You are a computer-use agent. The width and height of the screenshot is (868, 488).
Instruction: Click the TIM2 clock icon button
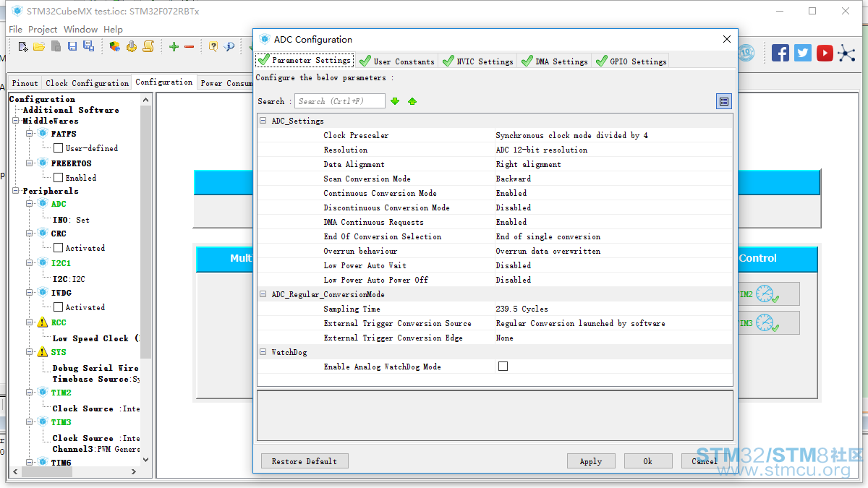coord(767,294)
